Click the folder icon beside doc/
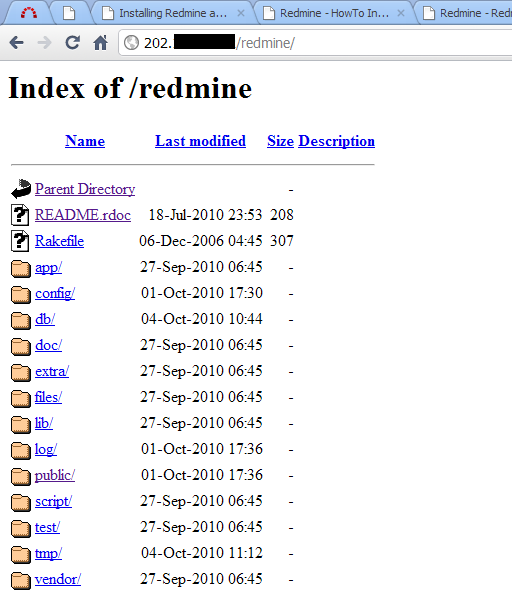Viewport: 512px width, 595px height. [21, 347]
